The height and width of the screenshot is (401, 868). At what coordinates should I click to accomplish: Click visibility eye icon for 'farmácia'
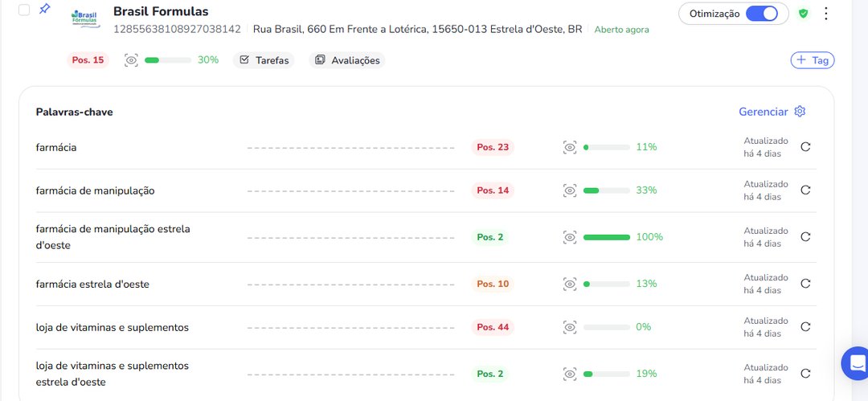click(x=570, y=147)
